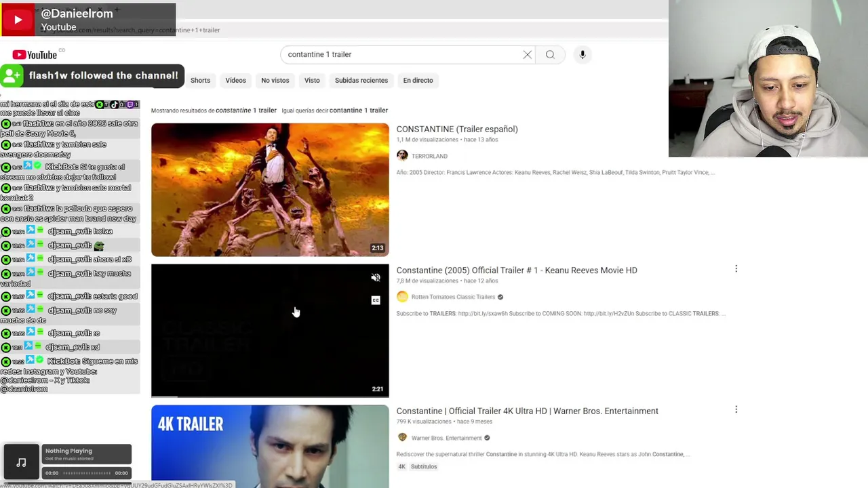Open Rotten Tomatoes Classic Trailers channel avatar
This screenshot has height=488, width=868.
pos(402,297)
